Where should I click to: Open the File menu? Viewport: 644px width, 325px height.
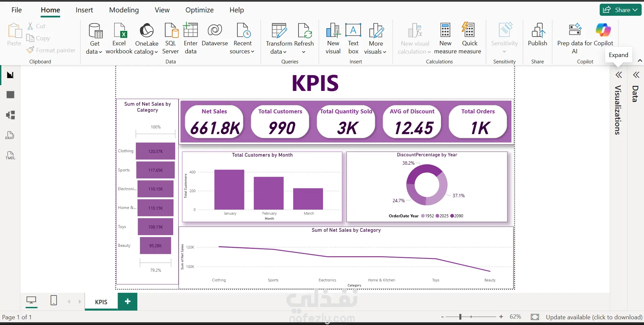(x=16, y=10)
